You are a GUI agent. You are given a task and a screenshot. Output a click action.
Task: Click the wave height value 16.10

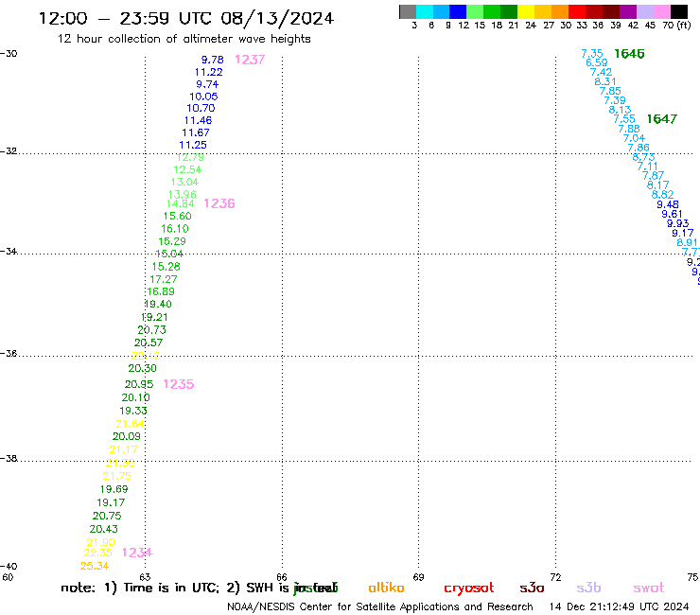coord(175,229)
